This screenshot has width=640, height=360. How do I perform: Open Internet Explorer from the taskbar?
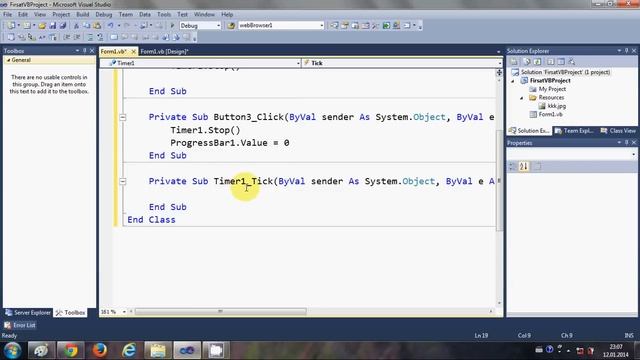pos(129,351)
